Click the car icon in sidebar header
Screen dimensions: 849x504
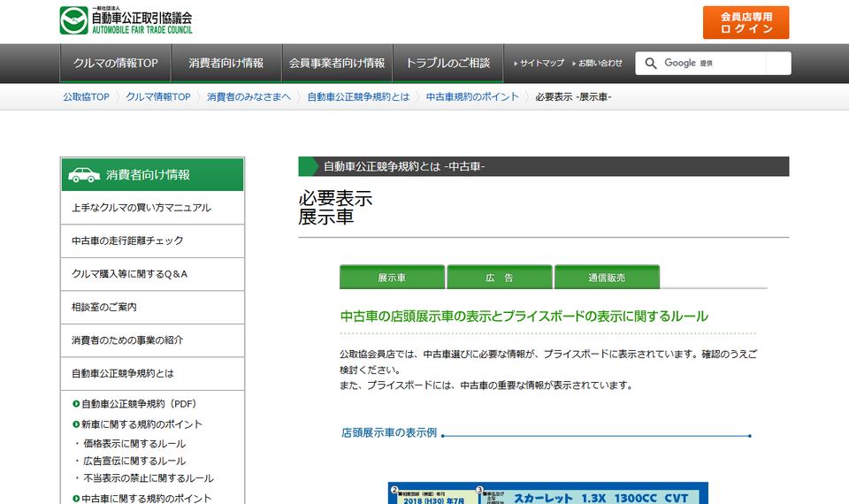click(84, 174)
